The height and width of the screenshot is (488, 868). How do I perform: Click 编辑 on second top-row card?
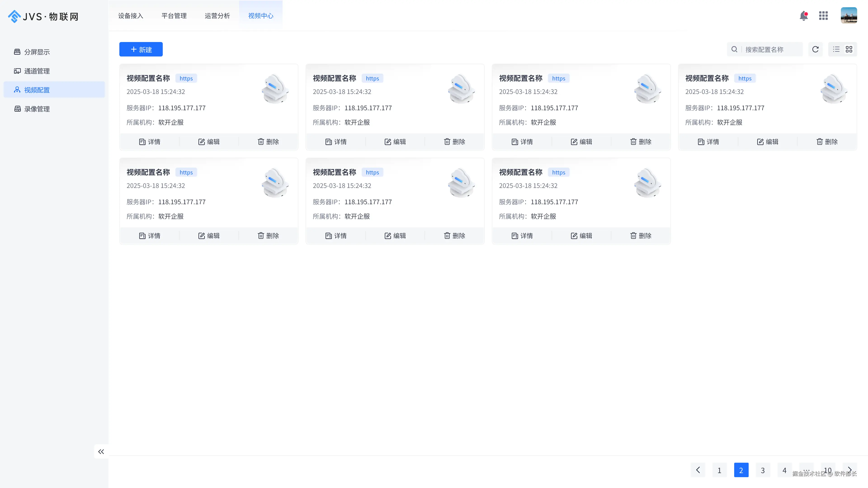[x=395, y=142]
